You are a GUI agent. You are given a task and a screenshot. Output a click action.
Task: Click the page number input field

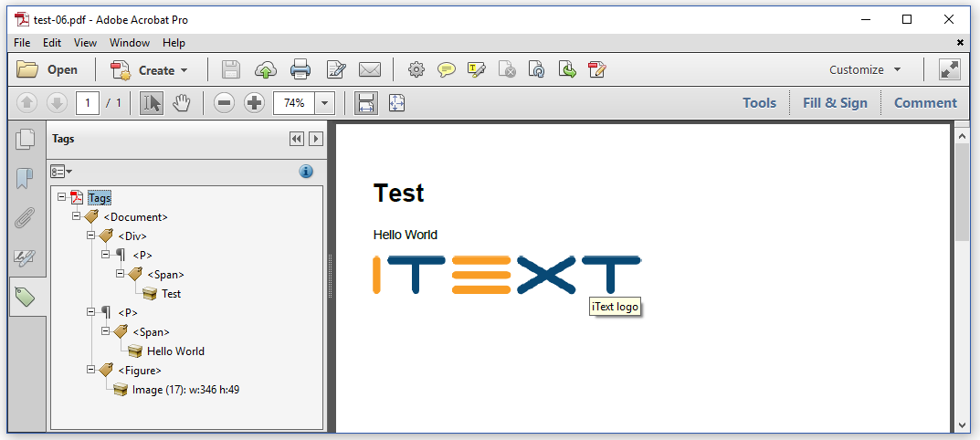coord(88,103)
